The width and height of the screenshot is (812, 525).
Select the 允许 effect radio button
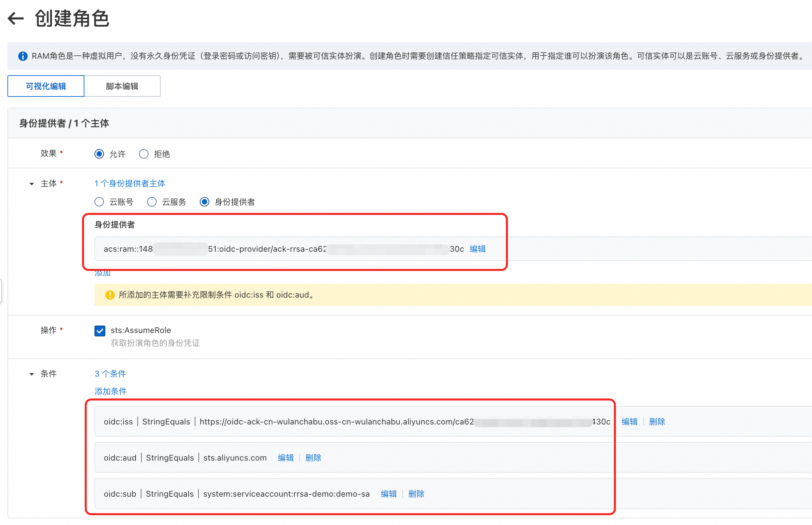99,154
